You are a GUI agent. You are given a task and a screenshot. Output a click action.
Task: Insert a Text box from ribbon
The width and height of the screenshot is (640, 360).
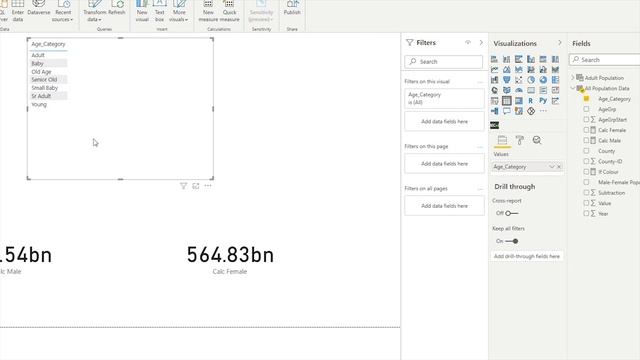(x=160, y=11)
